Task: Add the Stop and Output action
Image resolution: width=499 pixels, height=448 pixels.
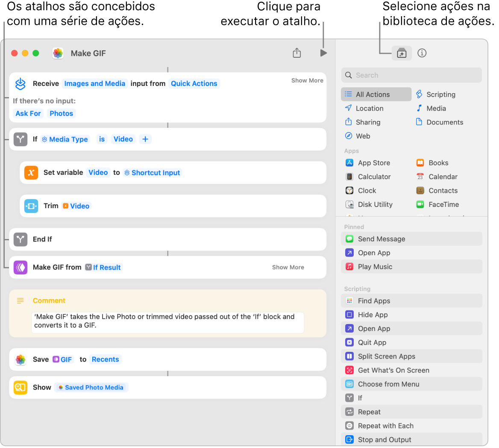Action: [411, 440]
